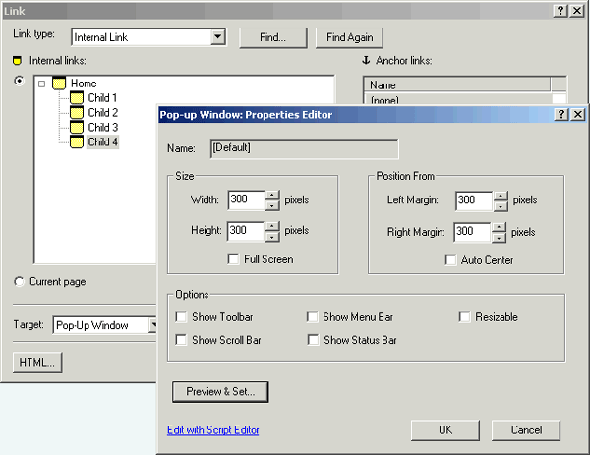The image size is (590, 455).
Task: Click the Child 1 page icon
Action: [x=77, y=97]
